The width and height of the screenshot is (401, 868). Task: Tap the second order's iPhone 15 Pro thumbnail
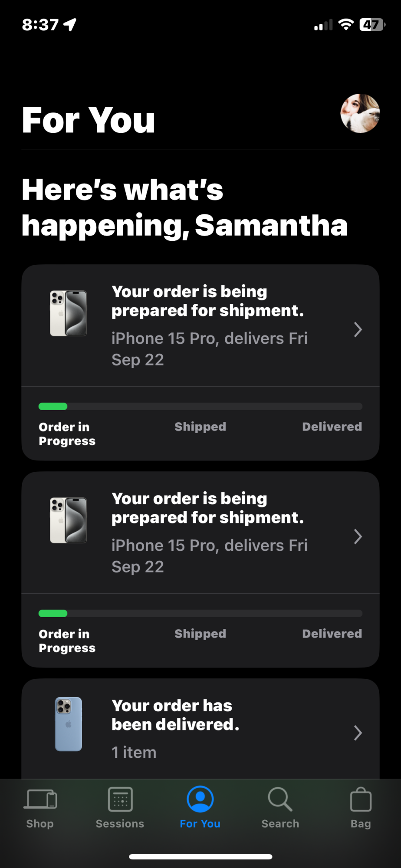(x=69, y=520)
